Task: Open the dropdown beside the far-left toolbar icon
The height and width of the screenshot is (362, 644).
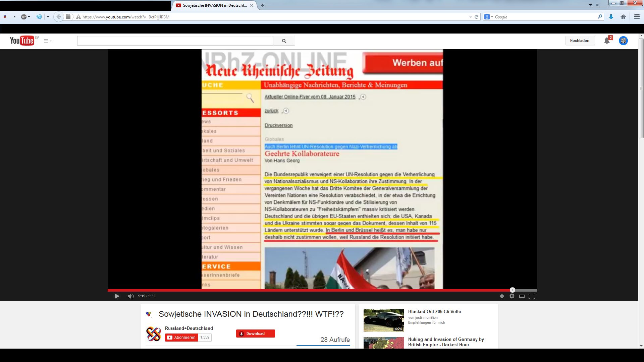Action: (14, 17)
